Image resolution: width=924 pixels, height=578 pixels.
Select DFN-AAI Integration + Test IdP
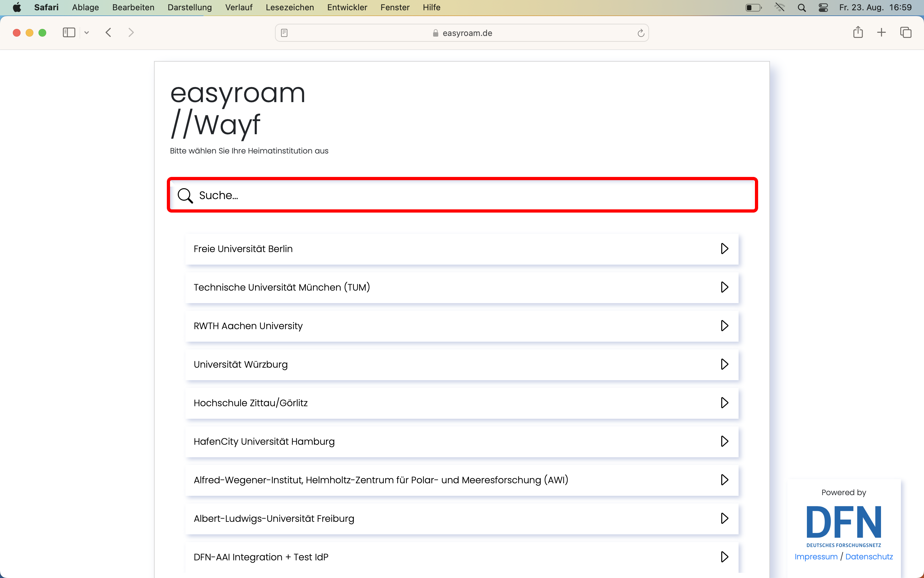coord(462,557)
